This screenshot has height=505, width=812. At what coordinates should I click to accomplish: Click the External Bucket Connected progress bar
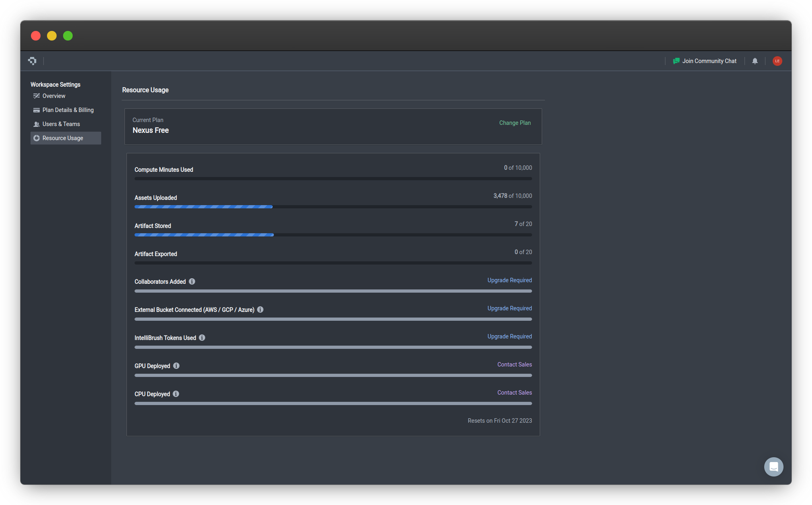333,319
